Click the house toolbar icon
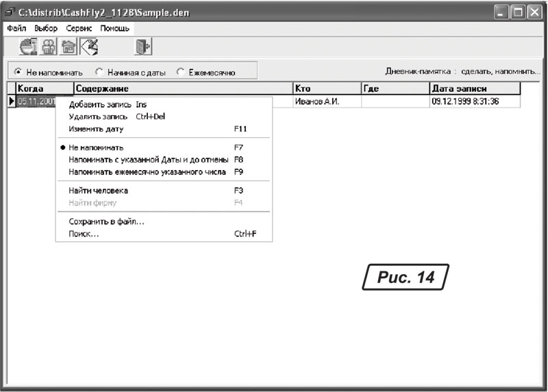This screenshot has width=548, height=392. pos(68,47)
